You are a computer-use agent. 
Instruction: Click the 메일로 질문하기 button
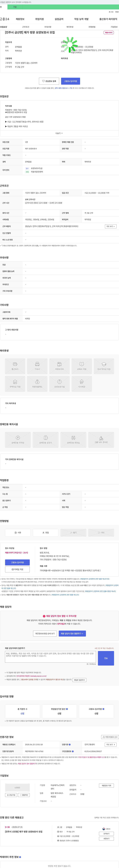(x=79, y=680)
